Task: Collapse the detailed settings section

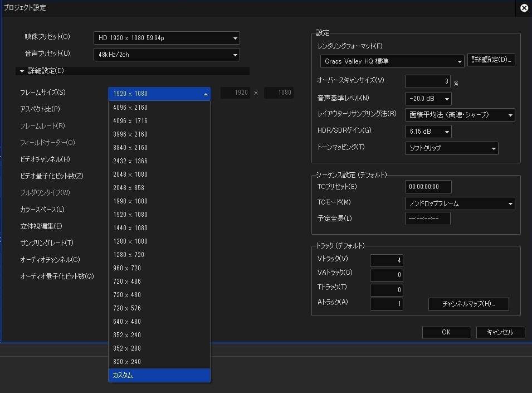Action: 22,71
